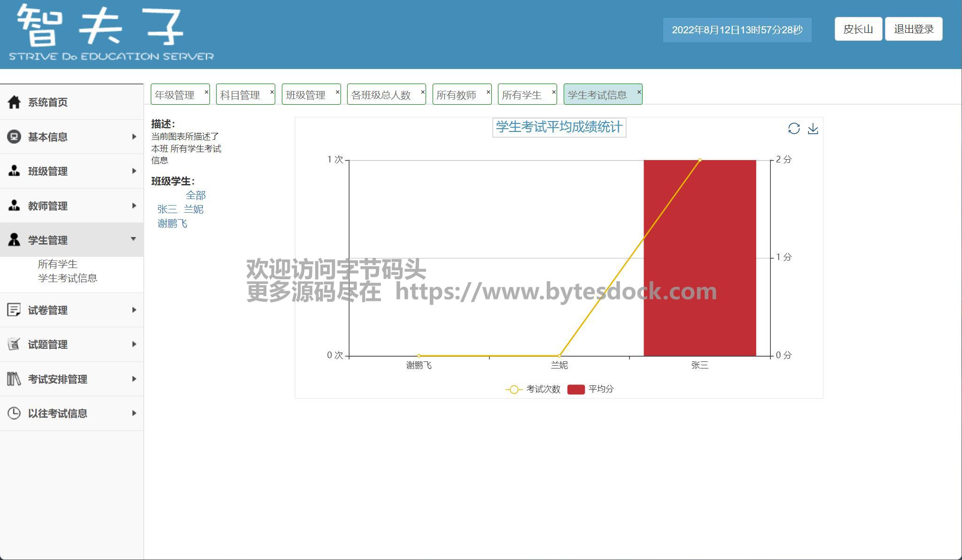Image resolution: width=962 pixels, height=560 pixels.
Task: Collapse the 学生管理 menu arrow
Action: (133, 239)
